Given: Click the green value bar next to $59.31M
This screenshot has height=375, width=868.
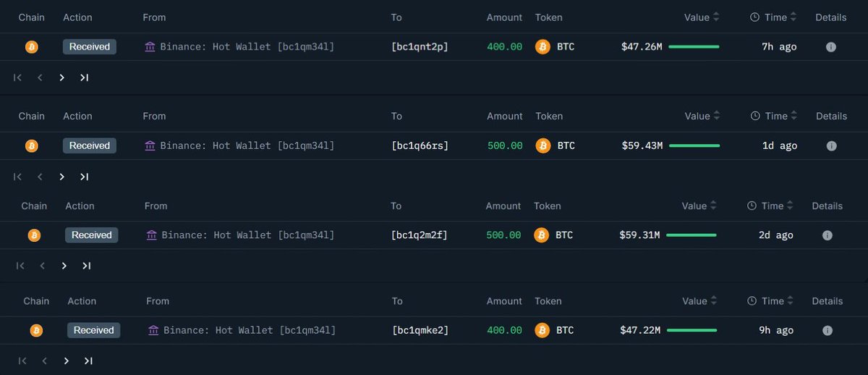Looking at the screenshot, I should tap(692, 235).
